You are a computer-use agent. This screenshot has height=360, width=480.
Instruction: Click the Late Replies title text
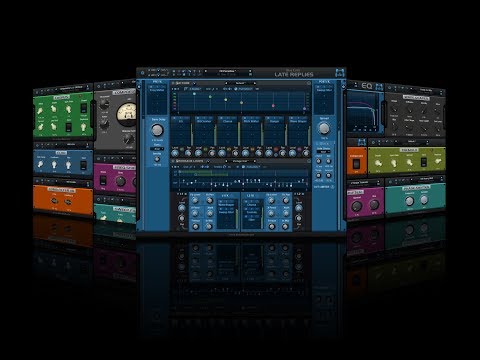coord(294,75)
